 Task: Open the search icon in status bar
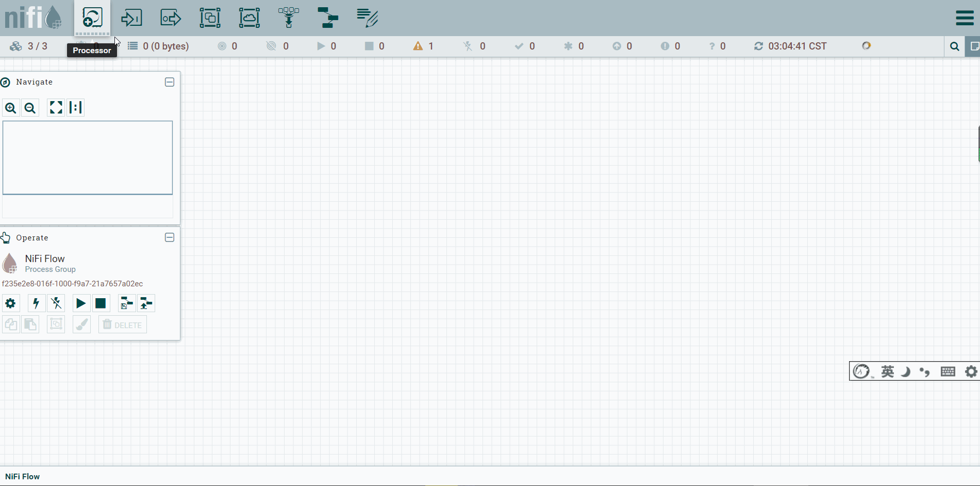955,46
